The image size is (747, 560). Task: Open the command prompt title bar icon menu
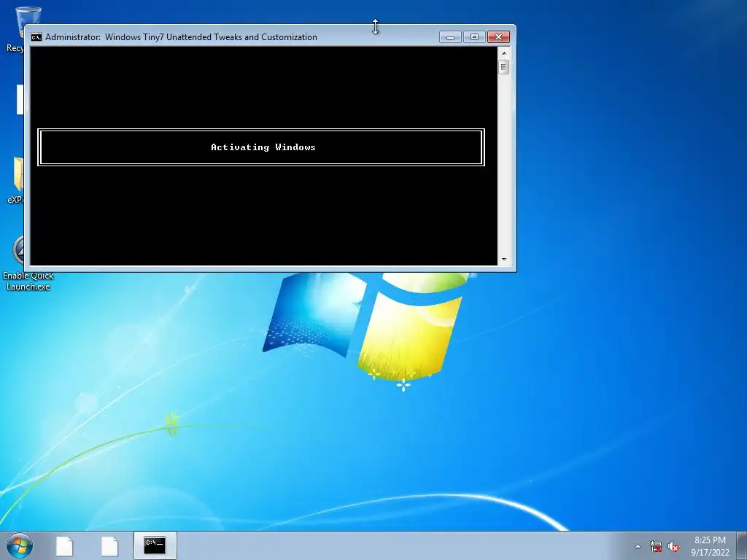(x=36, y=37)
